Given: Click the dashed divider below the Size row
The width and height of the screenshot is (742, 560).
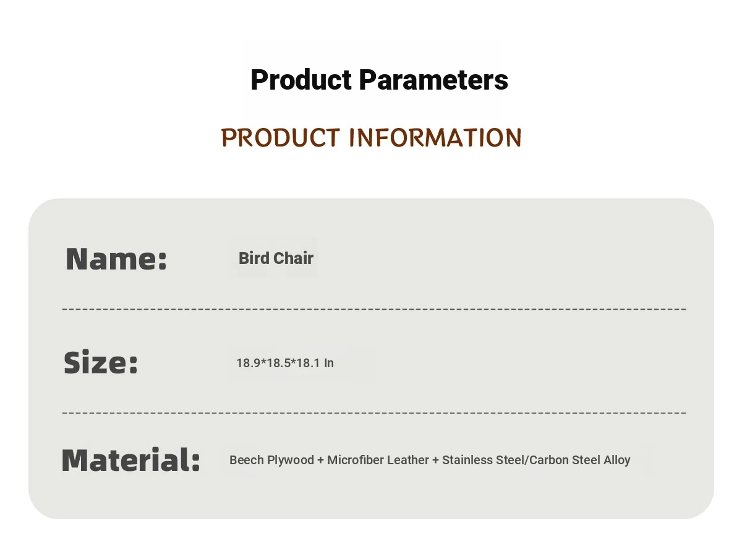Looking at the screenshot, I should pyautogui.click(x=374, y=412).
